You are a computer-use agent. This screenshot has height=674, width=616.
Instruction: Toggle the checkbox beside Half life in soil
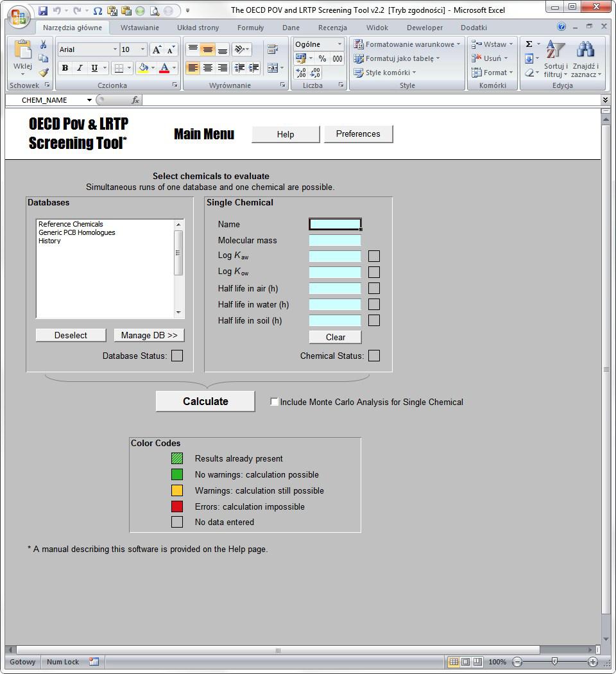click(374, 320)
